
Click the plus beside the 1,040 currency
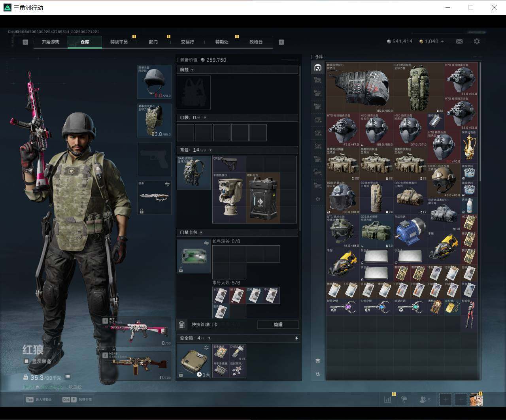click(x=442, y=41)
